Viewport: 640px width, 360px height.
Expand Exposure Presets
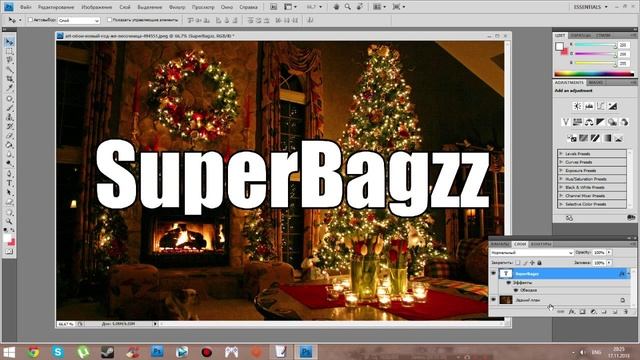[x=562, y=171]
